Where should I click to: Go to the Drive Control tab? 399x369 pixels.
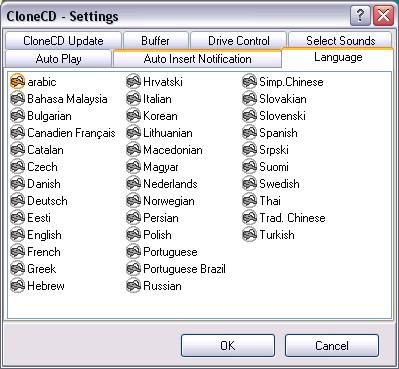pyautogui.click(x=239, y=41)
